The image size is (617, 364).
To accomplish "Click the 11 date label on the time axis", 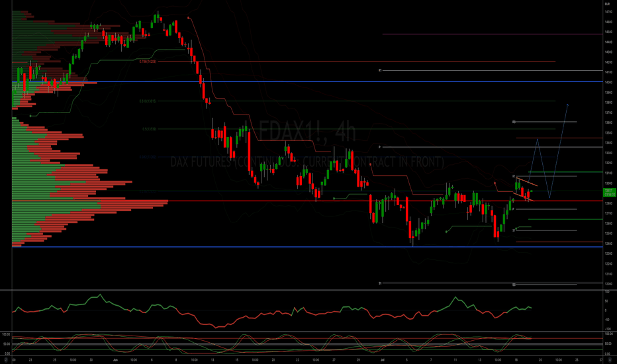I will tap(455, 359).
